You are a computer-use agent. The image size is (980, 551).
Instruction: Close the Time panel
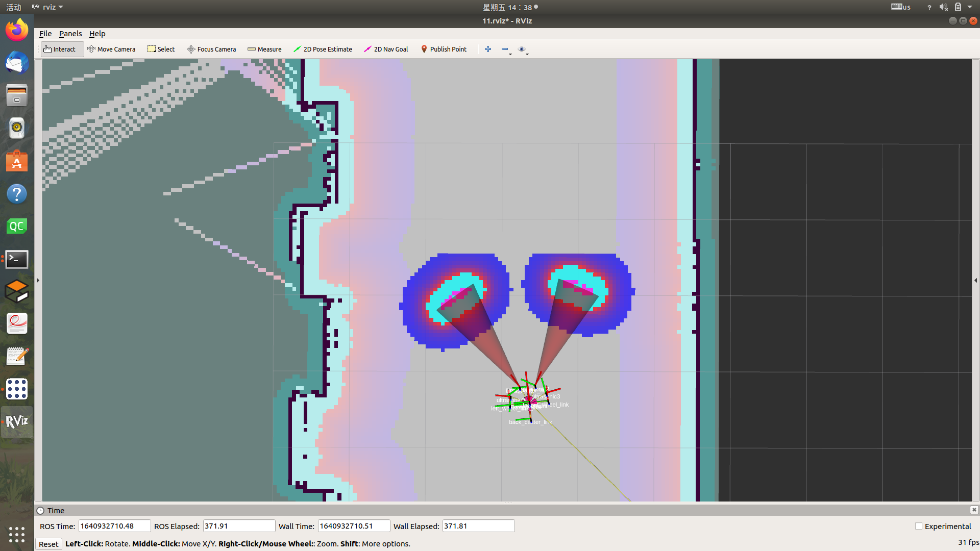point(974,510)
